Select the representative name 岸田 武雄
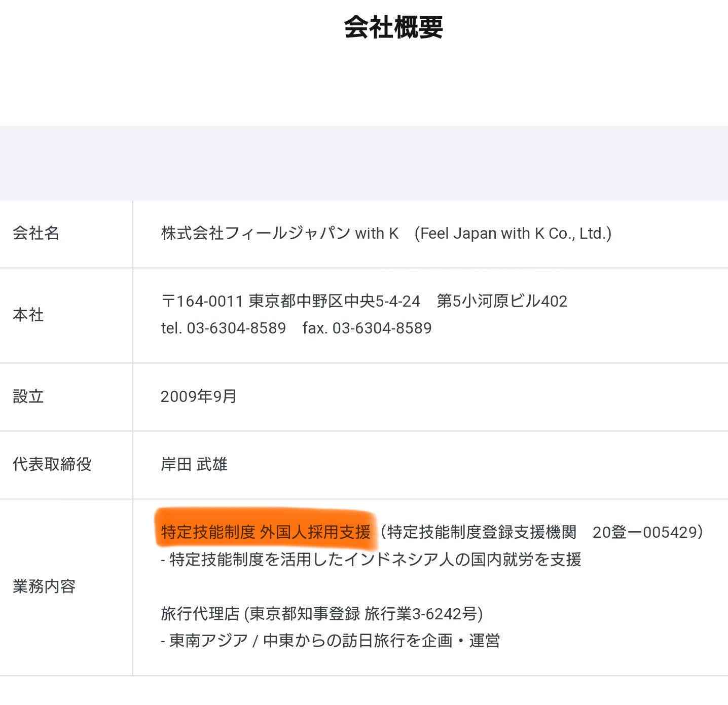Screen dimensions: 728x705 coord(194,464)
